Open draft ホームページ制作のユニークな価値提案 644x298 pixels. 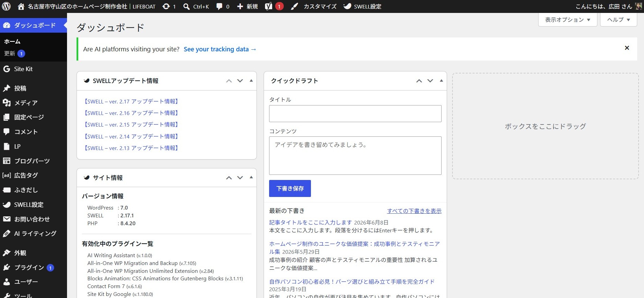coord(354,248)
